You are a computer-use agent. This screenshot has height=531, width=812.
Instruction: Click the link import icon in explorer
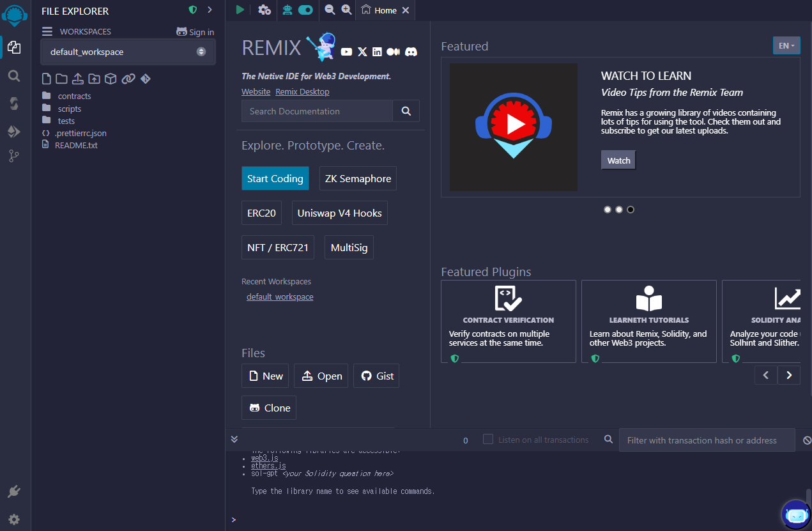click(x=128, y=79)
